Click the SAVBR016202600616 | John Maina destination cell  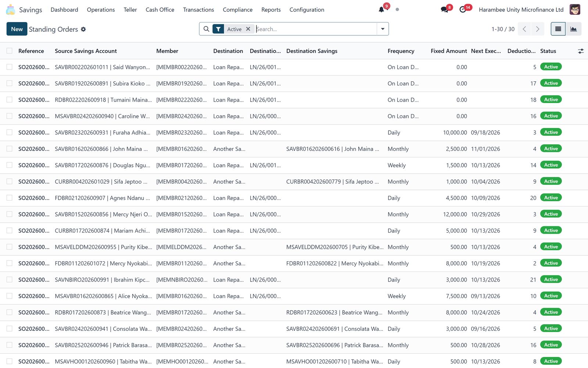(x=333, y=149)
